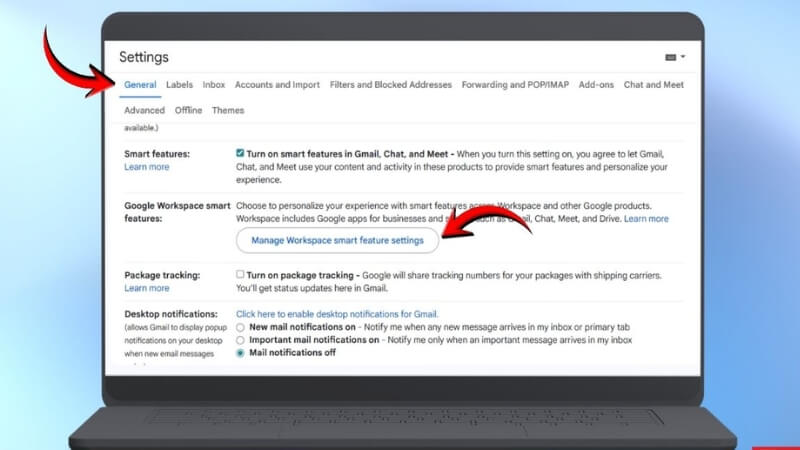Screen dimensions: 800x450
Task: Uncheck Turn on smart features checkbox
Action: pyautogui.click(x=240, y=153)
